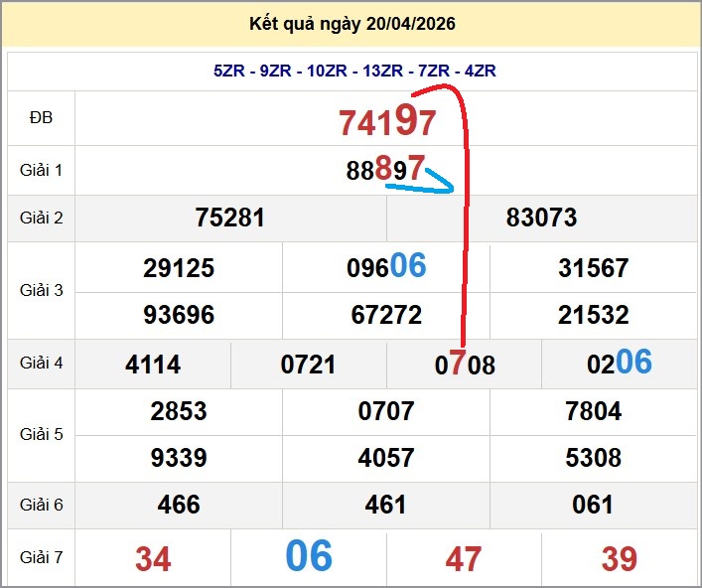Select the red number 39 in Giải 7
This screenshot has width=702, height=588.
[x=619, y=559]
